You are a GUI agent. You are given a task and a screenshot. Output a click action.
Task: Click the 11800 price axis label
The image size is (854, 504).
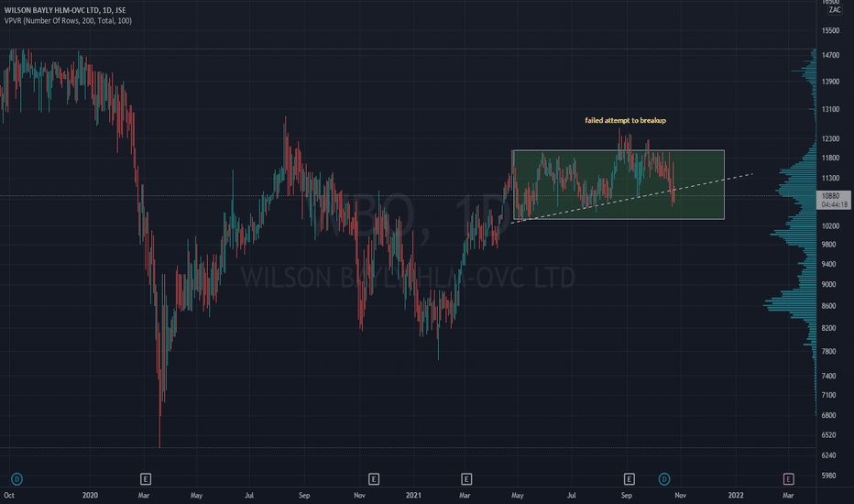830,158
